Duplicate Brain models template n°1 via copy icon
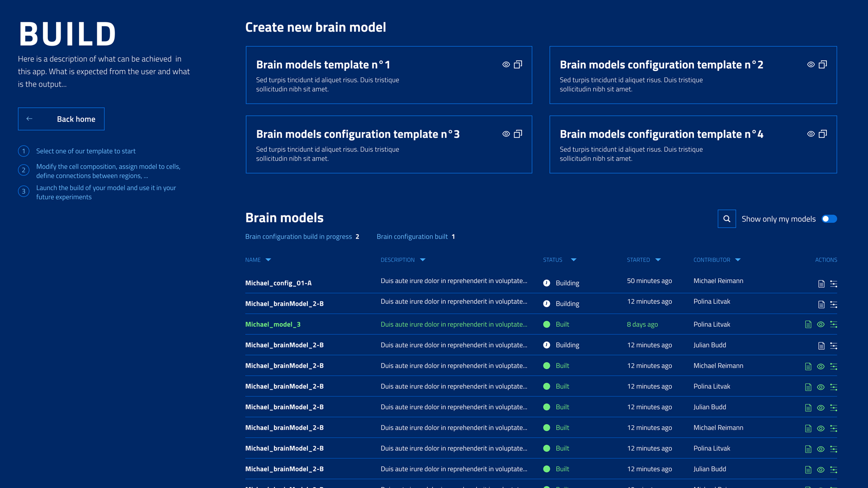This screenshot has width=868, height=488. [518, 65]
